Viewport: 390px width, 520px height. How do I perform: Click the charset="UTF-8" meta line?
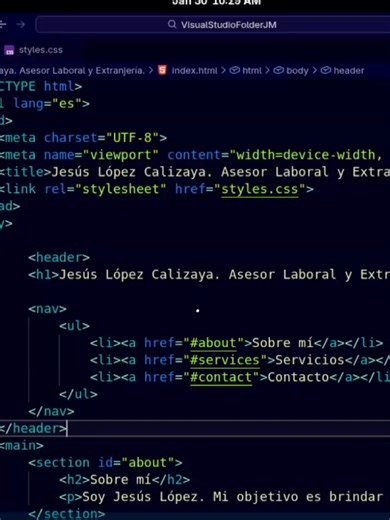[x=83, y=138]
